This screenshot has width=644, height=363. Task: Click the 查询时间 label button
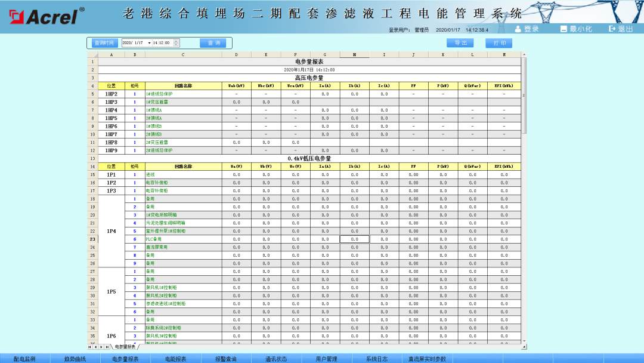click(104, 43)
